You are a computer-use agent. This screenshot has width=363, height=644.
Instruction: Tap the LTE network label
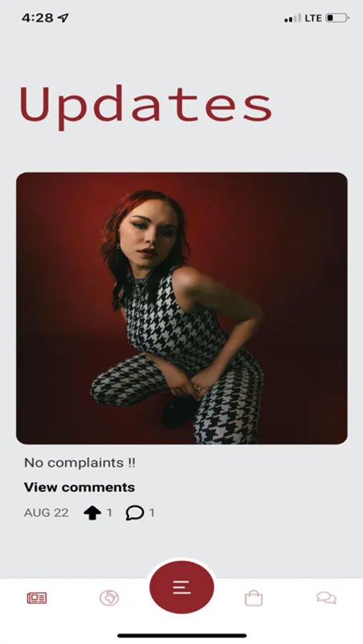click(x=314, y=18)
